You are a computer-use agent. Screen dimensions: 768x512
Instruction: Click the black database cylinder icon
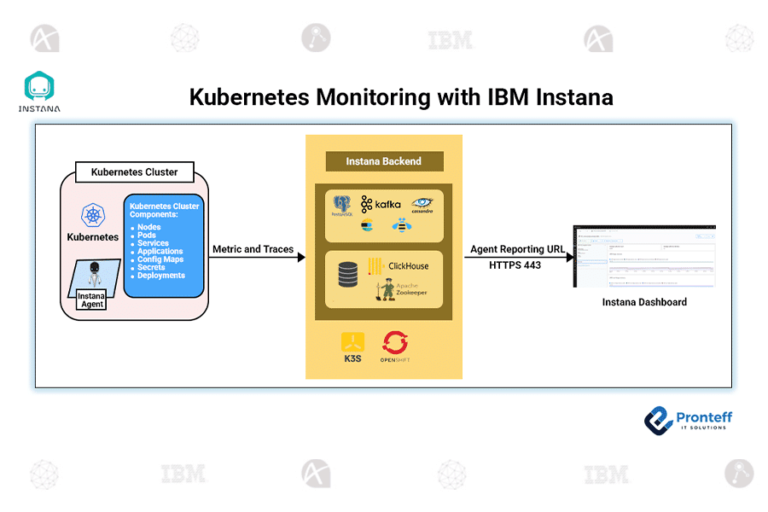(x=348, y=275)
